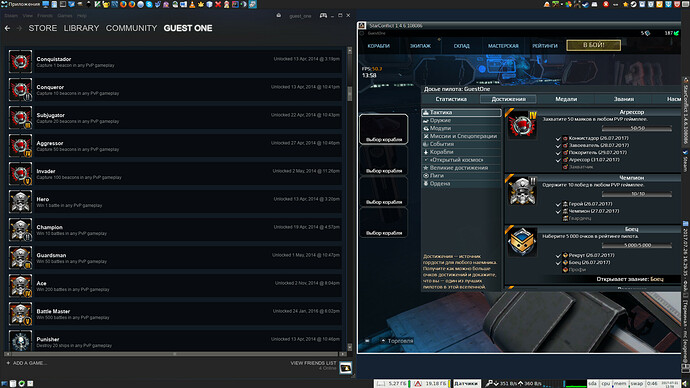Switch to the Достижения tab
Image resolution: width=690 pixels, height=388 pixels.
coord(508,99)
